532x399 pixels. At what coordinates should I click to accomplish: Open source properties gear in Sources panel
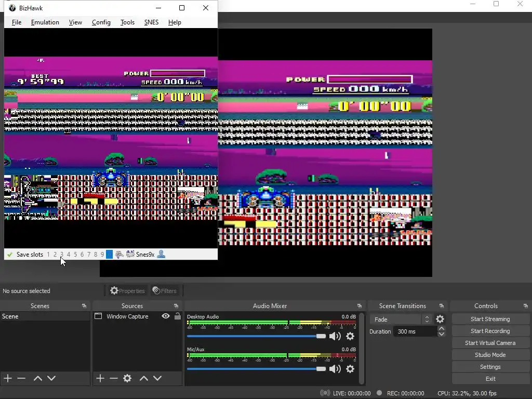[127, 378]
